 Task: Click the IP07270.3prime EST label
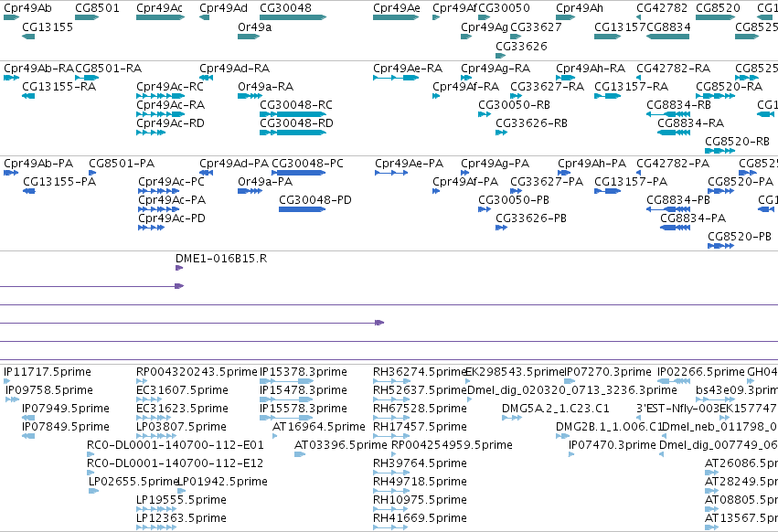click(608, 372)
